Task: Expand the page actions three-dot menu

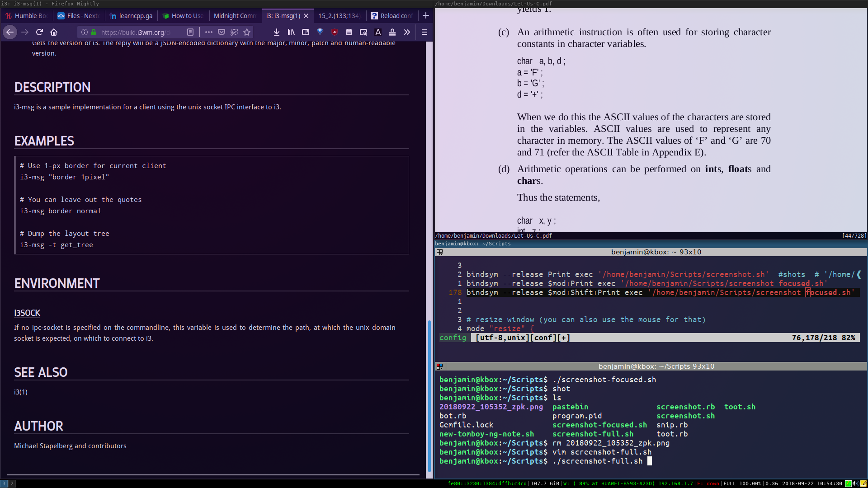Action: pos(209,32)
